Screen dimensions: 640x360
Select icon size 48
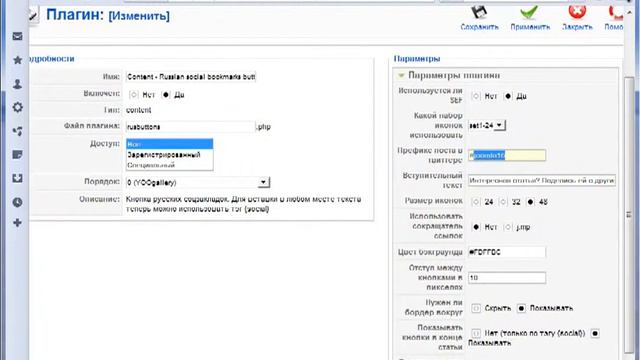530,202
